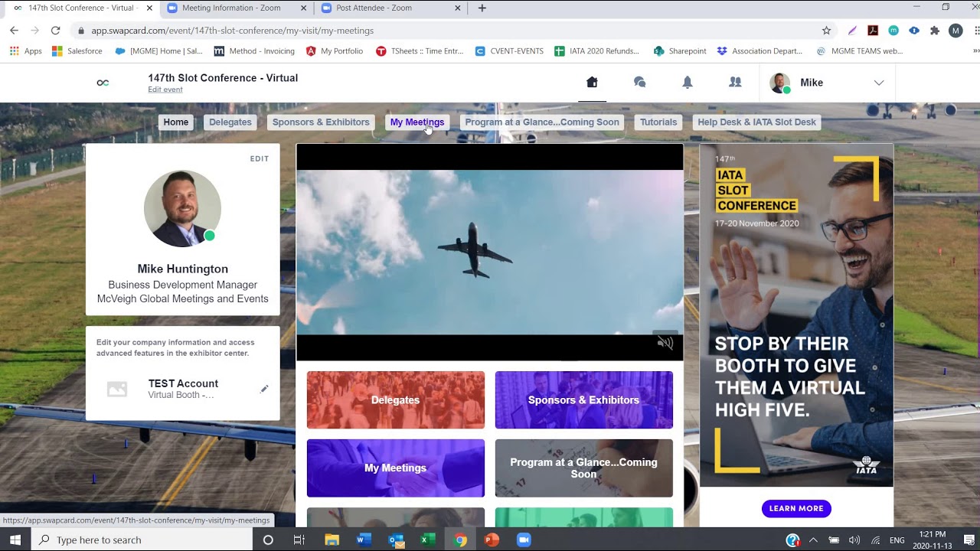Click the IATA Slot Conference banner ad
The image size is (980, 551).
(x=796, y=315)
